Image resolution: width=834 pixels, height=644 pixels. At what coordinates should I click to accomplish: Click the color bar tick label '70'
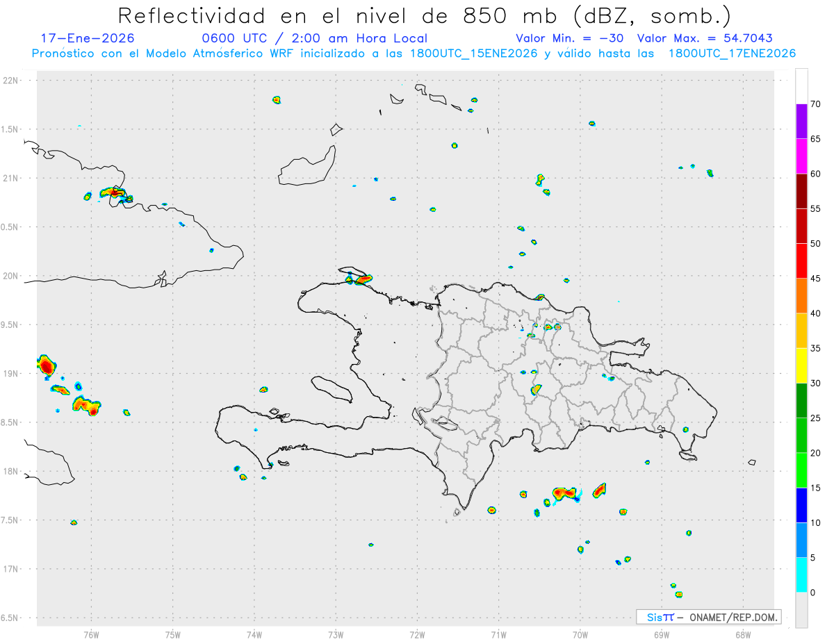[x=815, y=104]
